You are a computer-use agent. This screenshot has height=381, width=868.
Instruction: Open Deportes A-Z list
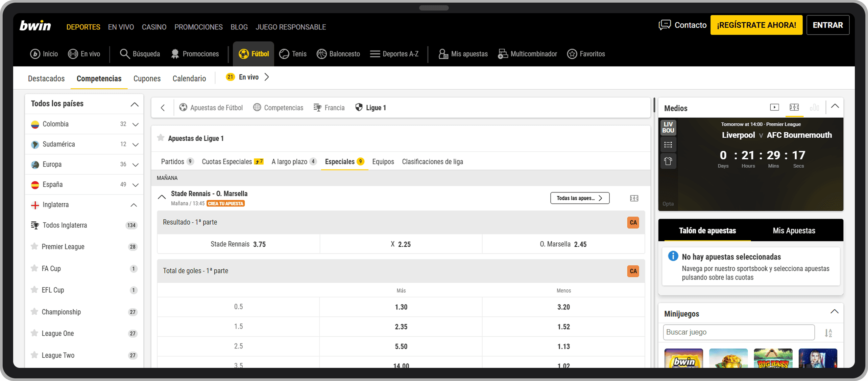pos(394,54)
